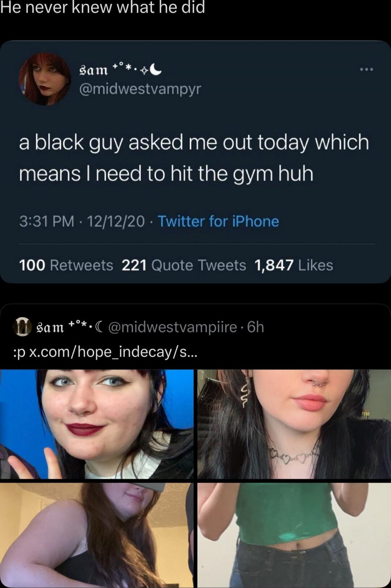Open the three-dot more options menu
Viewport: 391px width, 588px height.
coord(366,69)
